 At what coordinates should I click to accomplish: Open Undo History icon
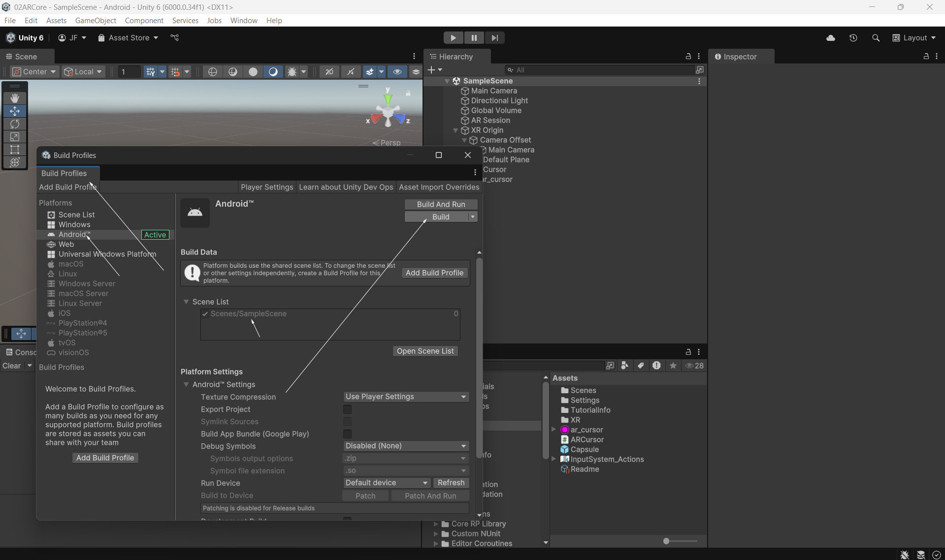853,38
